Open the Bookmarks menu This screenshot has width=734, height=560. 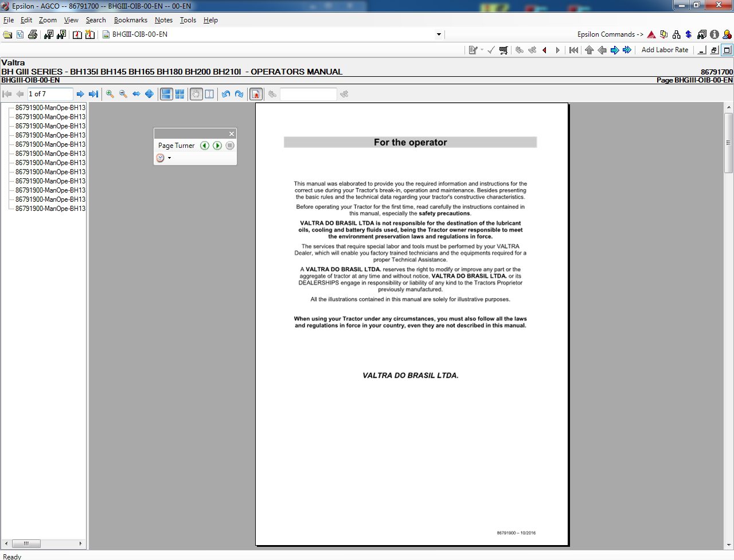coord(131,20)
